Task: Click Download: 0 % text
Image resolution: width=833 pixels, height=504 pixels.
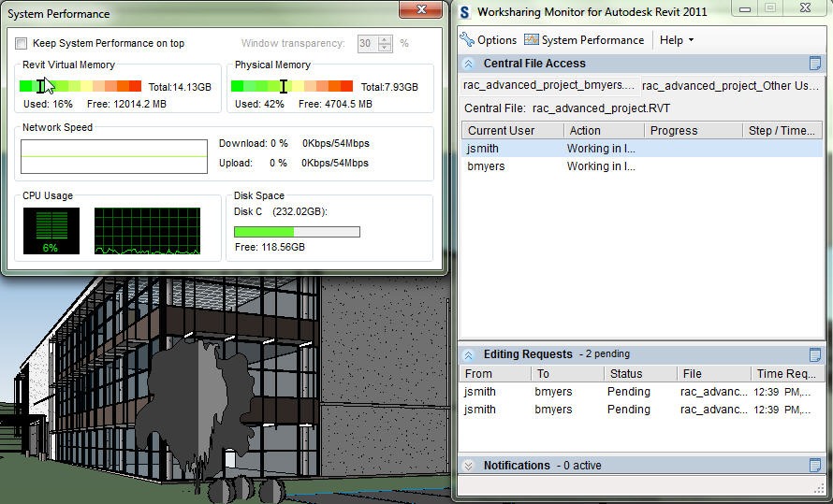Action: tap(254, 143)
